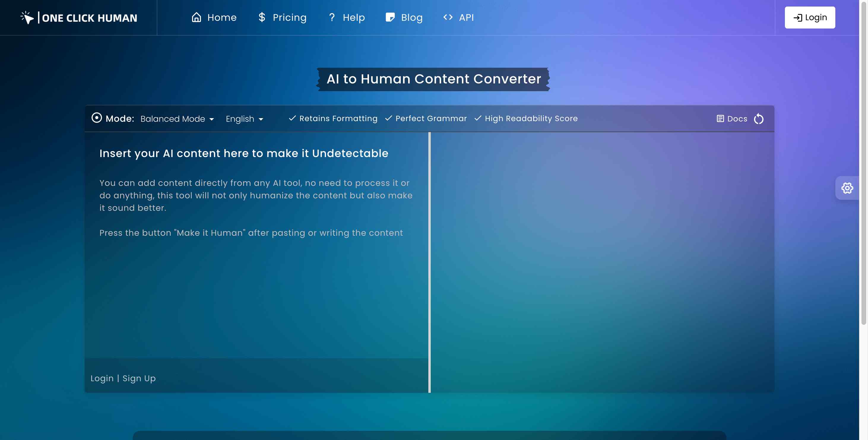Click into the AI content input area
Viewport: 868px width, 440px height.
[x=256, y=245]
